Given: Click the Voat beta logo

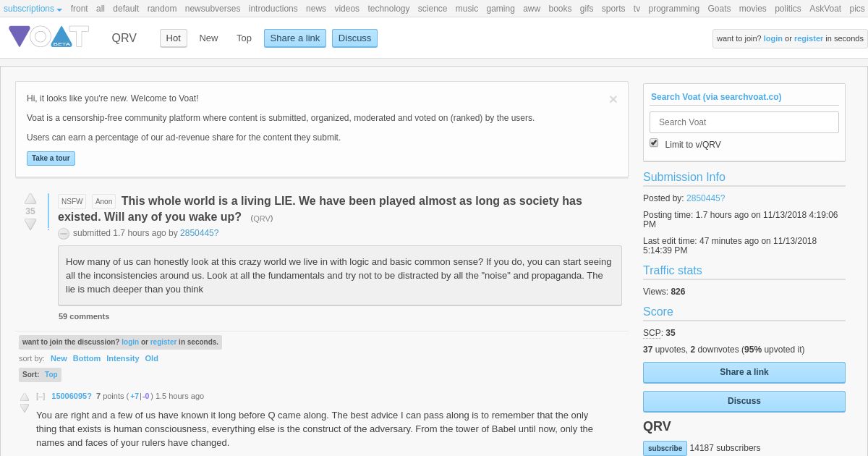Looking at the screenshot, I should (48, 37).
